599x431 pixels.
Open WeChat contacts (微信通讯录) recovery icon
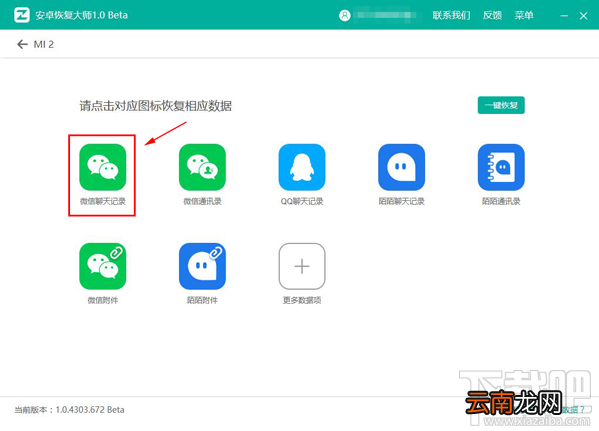click(x=202, y=167)
